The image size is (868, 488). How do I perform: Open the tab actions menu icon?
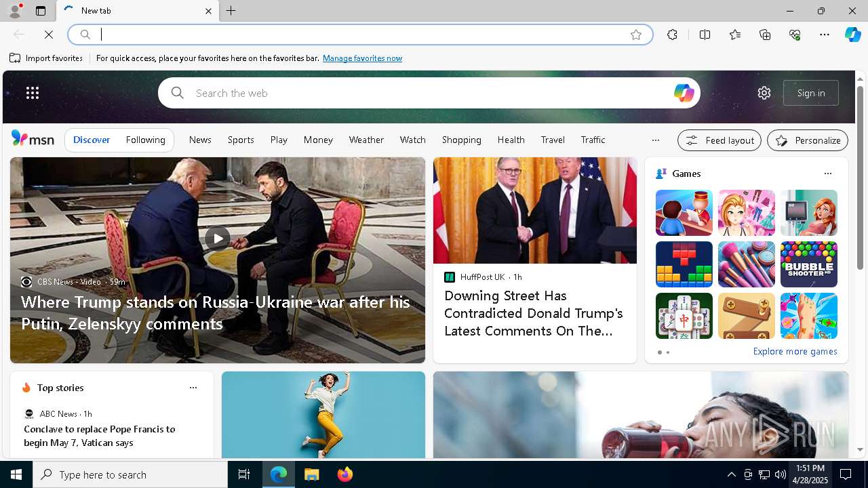pos(41,11)
